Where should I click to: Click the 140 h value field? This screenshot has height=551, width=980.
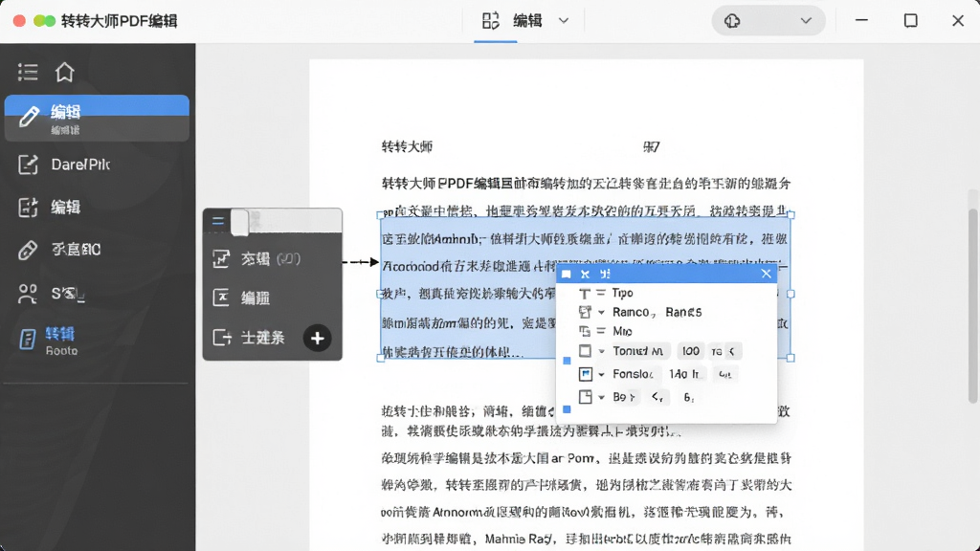pyautogui.click(x=684, y=374)
